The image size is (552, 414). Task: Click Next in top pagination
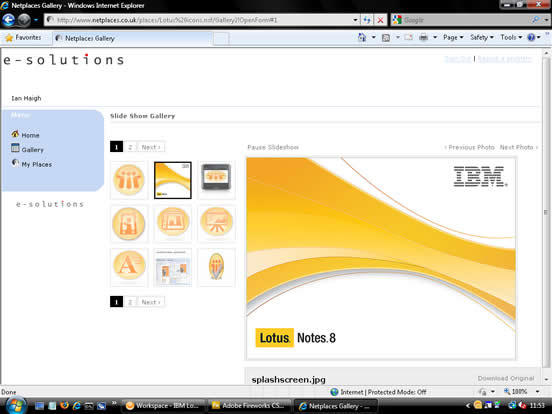151,147
